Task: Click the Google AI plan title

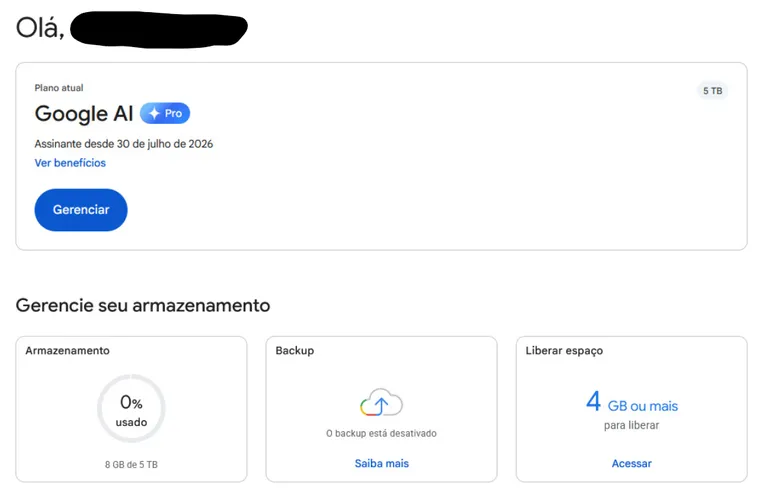Action: pos(84,114)
